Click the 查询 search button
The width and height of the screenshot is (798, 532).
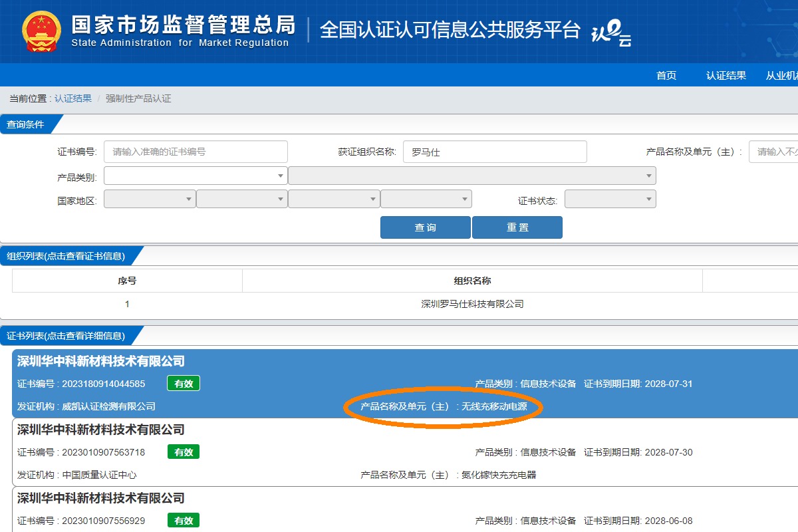tap(426, 227)
